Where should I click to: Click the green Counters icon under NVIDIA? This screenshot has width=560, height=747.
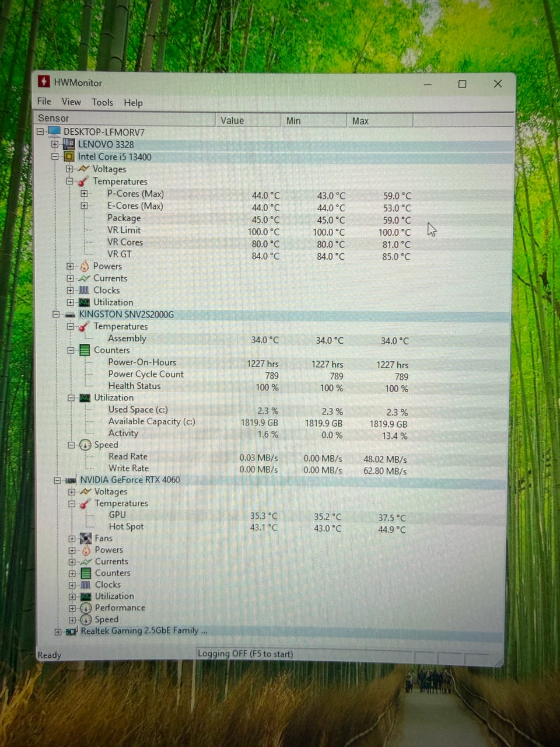[86, 573]
